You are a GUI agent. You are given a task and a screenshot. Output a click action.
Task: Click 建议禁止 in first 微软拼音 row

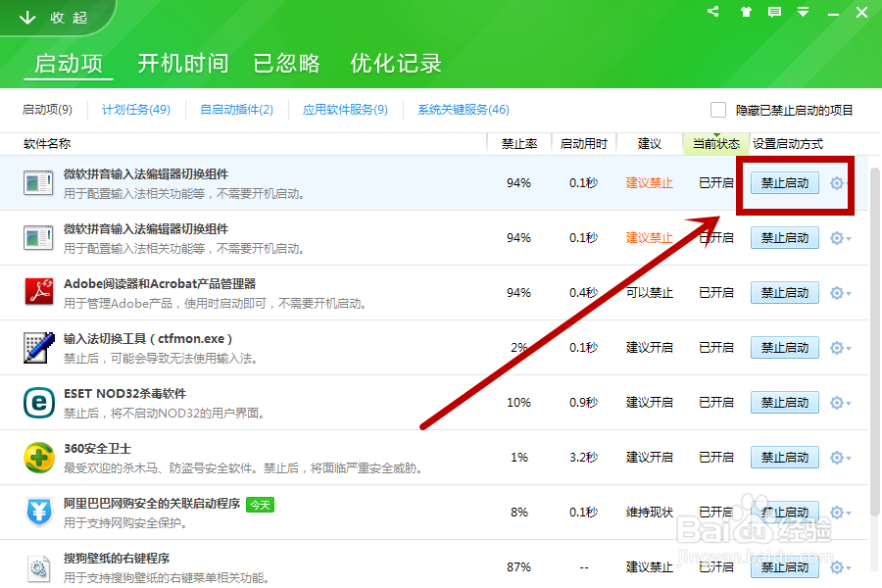pyautogui.click(x=650, y=183)
